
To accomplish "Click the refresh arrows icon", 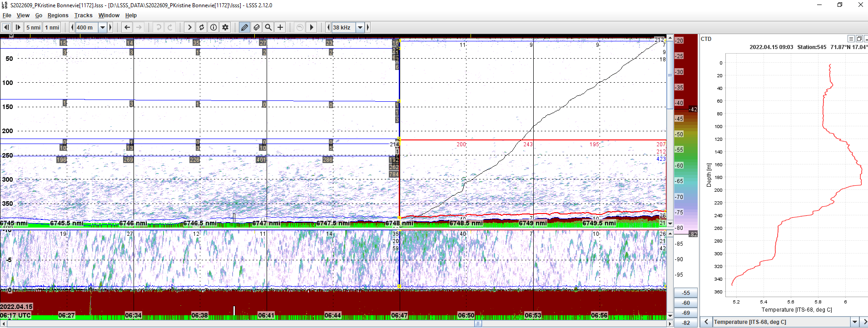I will tap(202, 27).
